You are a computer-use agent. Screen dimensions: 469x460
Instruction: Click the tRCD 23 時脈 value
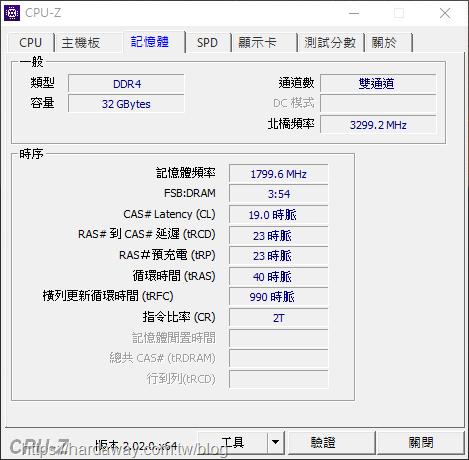click(279, 235)
